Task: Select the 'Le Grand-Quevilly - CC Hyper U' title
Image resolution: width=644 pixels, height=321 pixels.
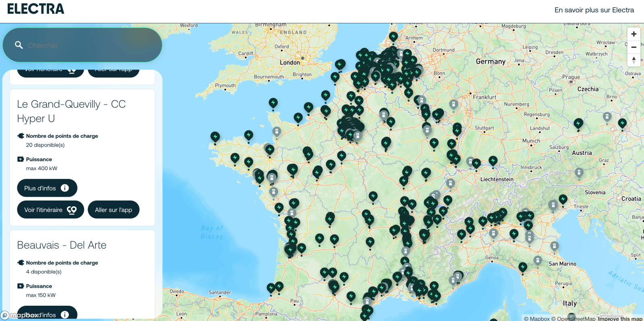Action: 71,111
